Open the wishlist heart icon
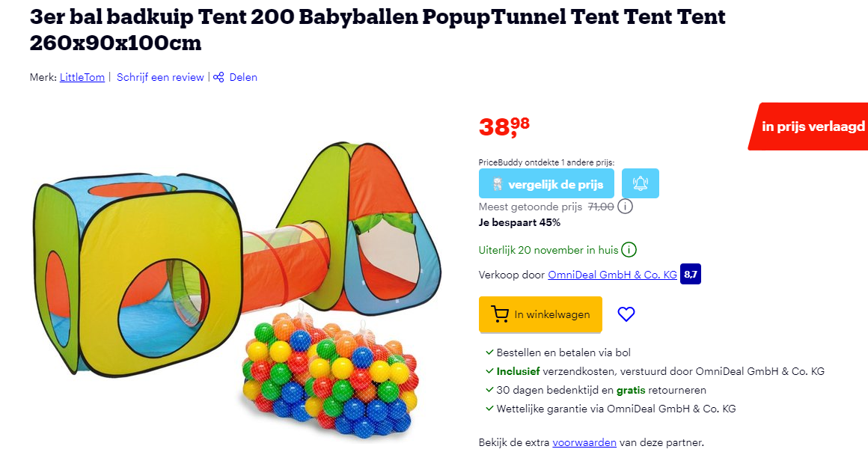Screen dimensions: 868x461 pos(626,314)
